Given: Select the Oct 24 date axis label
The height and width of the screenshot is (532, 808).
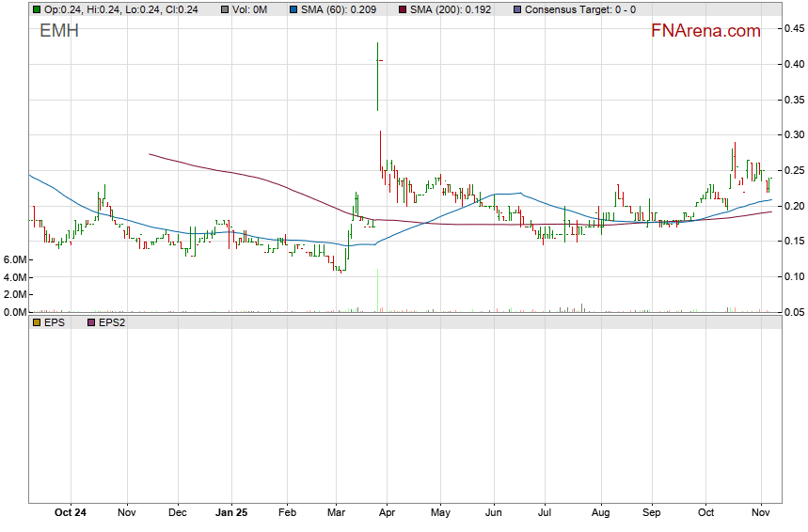Looking at the screenshot, I should [71, 513].
